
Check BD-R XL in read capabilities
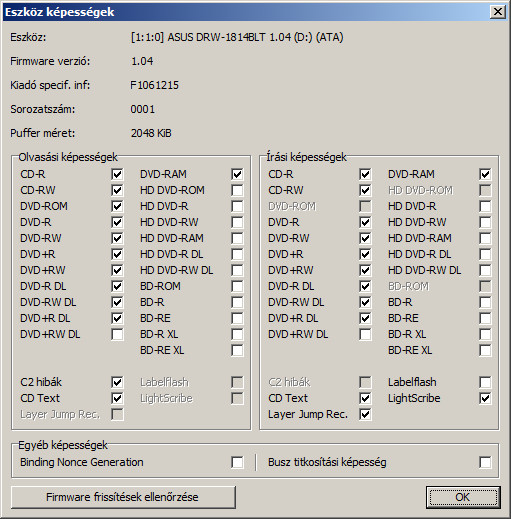[237, 334]
